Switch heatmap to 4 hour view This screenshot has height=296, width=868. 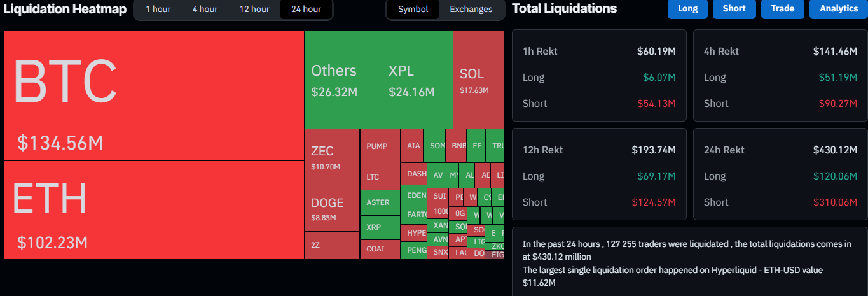(x=205, y=10)
